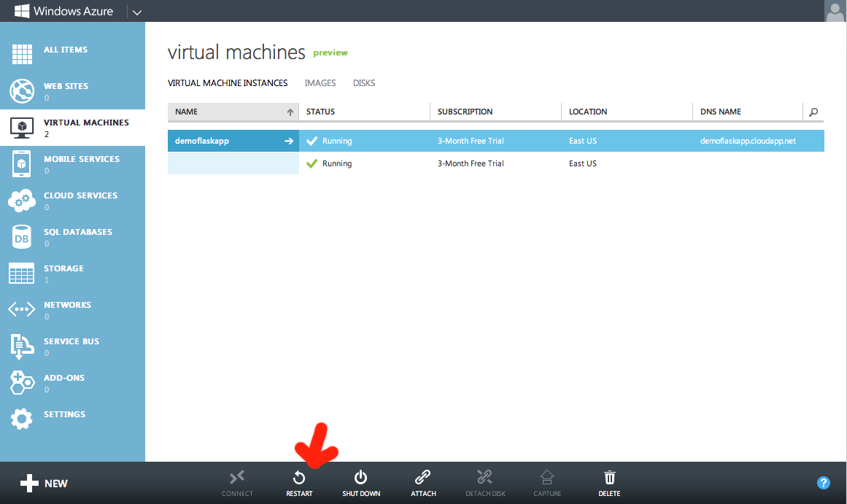Image resolution: width=847 pixels, height=504 pixels.
Task: Search the table with magnifier icon
Action: pos(813,112)
